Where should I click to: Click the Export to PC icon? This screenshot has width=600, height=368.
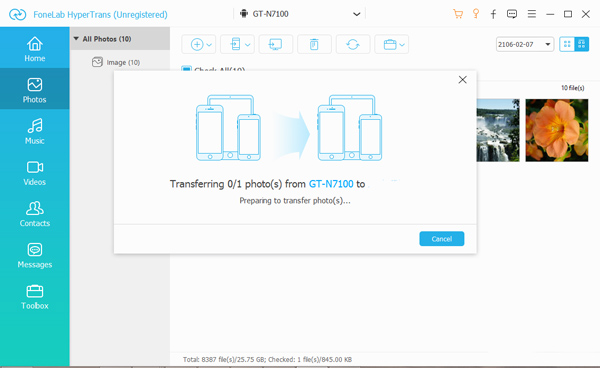point(276,44)
